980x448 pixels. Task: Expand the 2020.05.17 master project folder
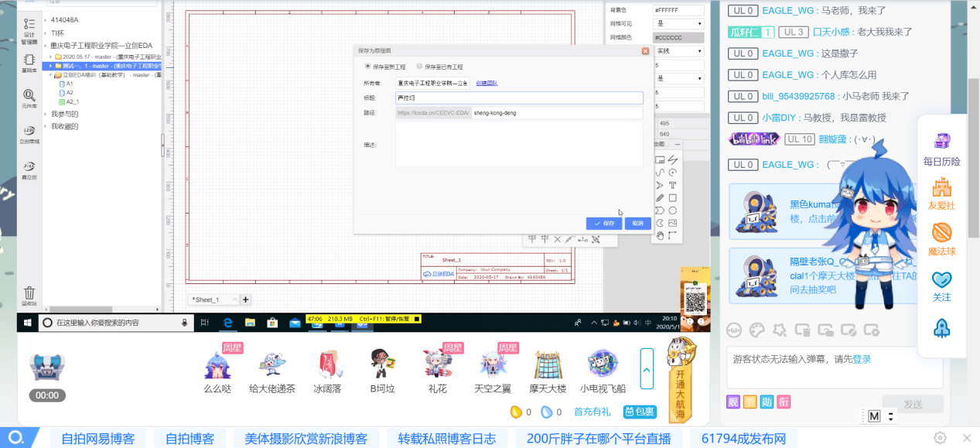[51, 56]
